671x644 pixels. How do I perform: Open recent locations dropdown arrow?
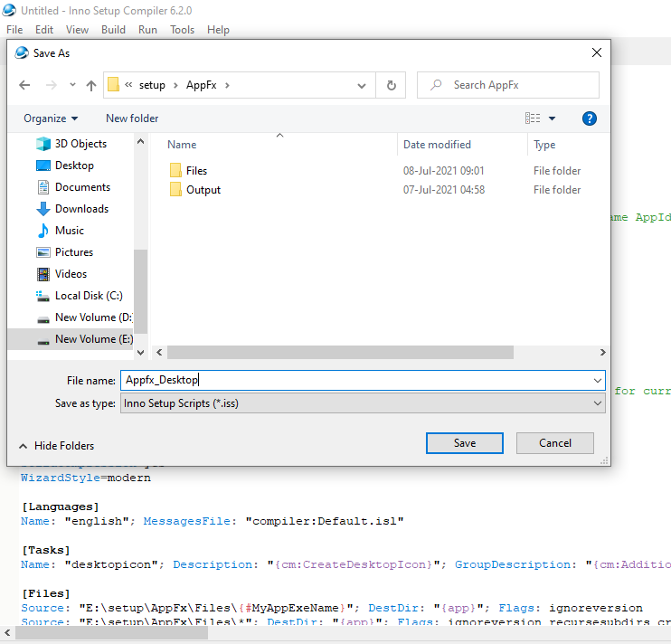point(72,85)
